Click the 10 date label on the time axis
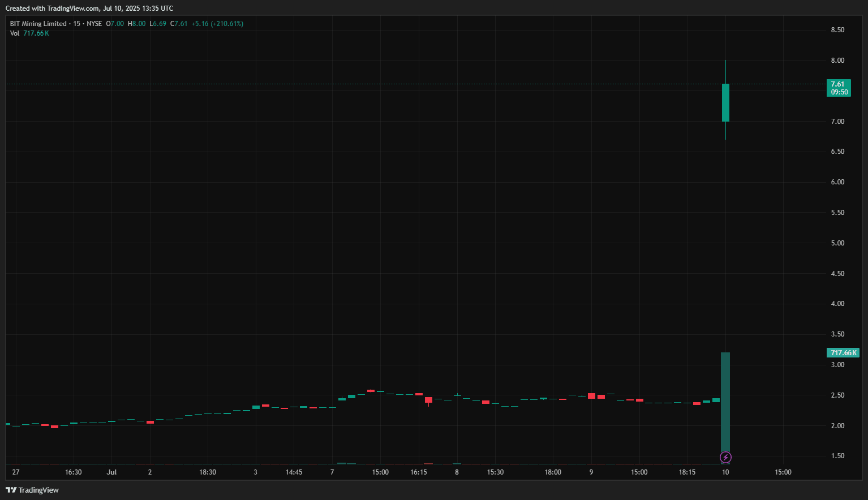 coord(725,472)
